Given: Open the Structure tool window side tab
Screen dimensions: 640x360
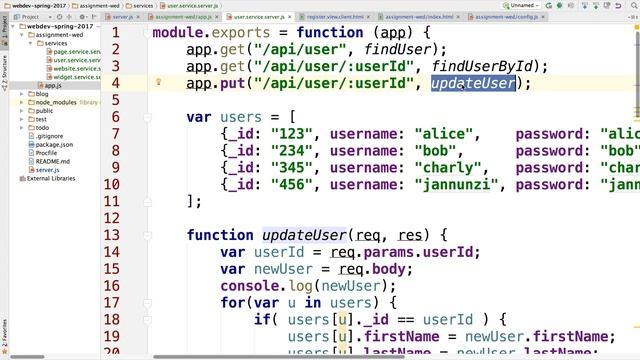Looking at the screenshot, I should coord(4,73).
